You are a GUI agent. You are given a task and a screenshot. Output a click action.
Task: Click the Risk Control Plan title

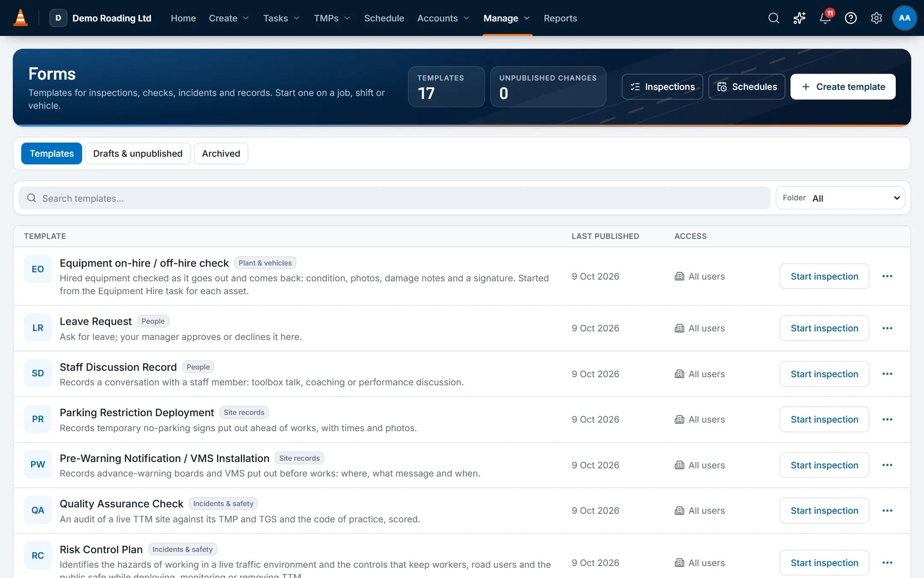(101, 549)
